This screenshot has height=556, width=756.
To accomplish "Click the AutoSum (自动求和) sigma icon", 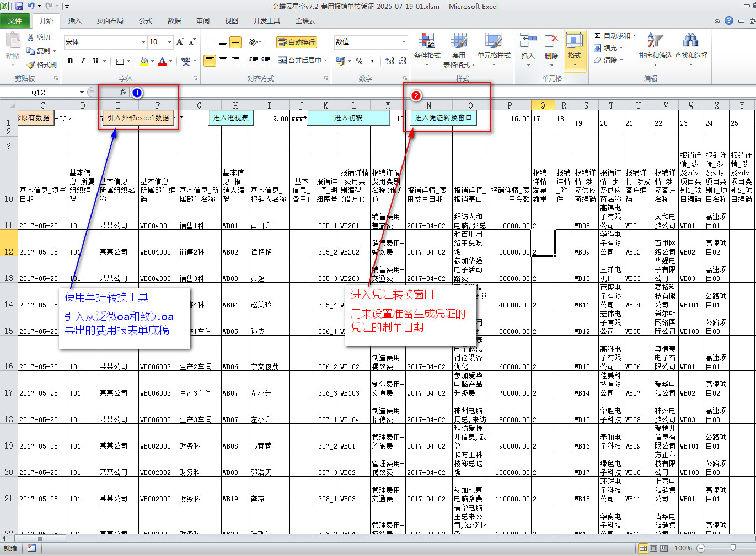I will coord(597,36).
